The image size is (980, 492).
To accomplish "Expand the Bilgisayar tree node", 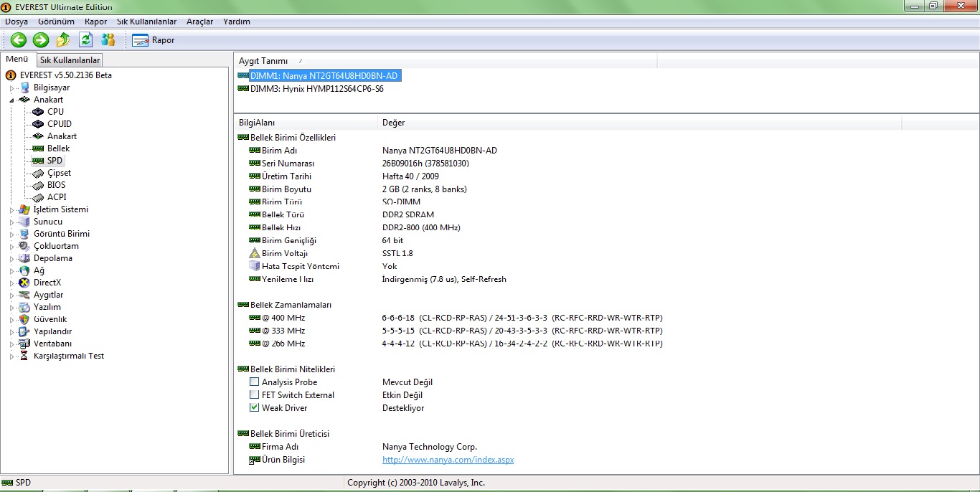I will point(11,88).
